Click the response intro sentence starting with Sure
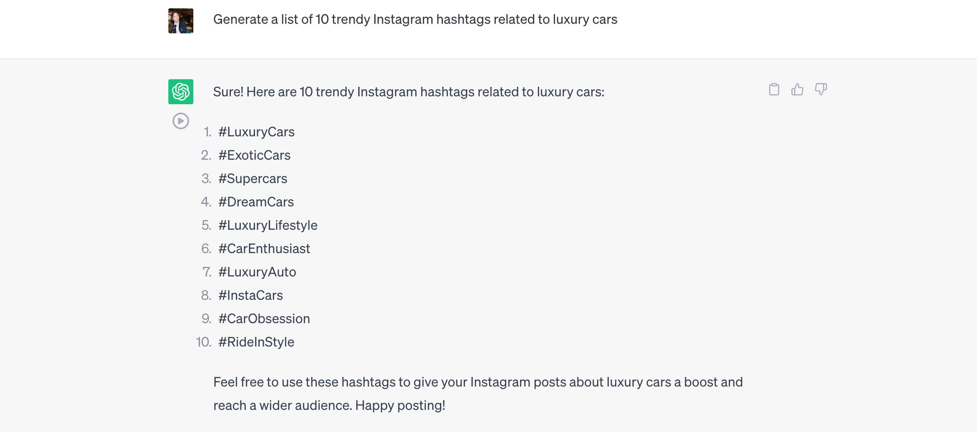Screen dimensions: 980x432 pyautogui.click(x=409, y=92)
